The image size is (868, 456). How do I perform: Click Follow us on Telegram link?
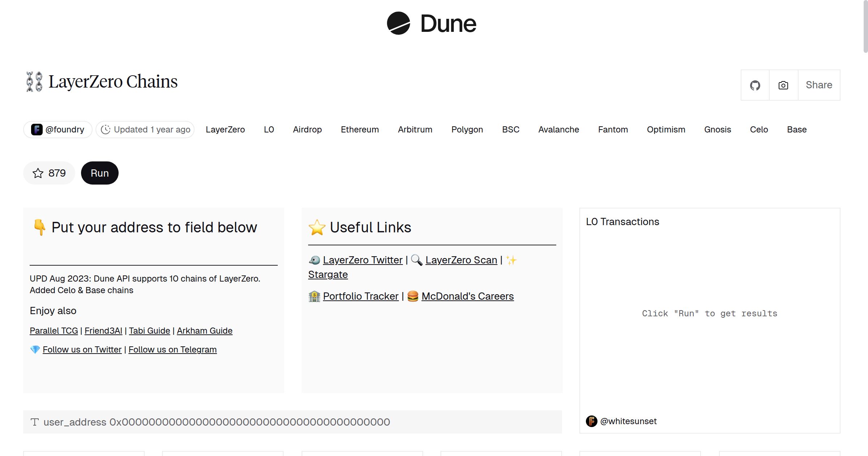[173, 350]
